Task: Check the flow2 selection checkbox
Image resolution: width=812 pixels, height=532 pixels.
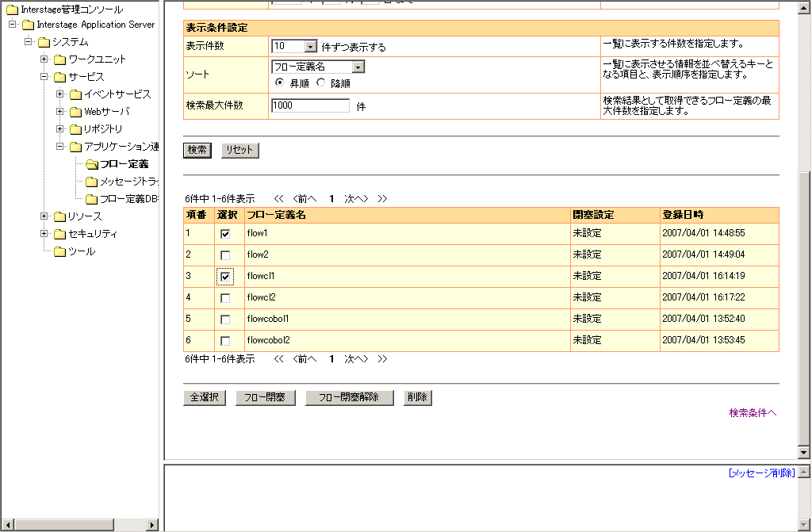Action: coord(225,255)
